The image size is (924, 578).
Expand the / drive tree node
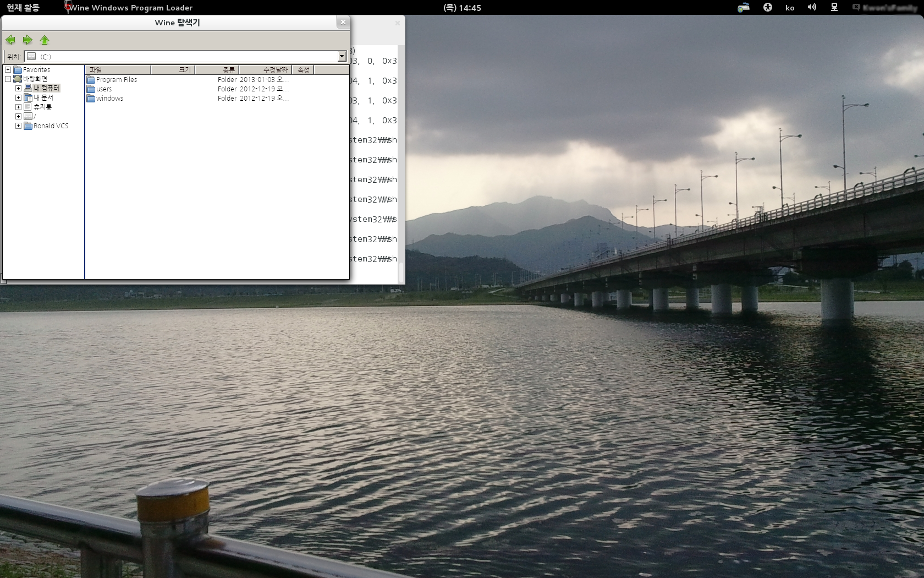18,116
